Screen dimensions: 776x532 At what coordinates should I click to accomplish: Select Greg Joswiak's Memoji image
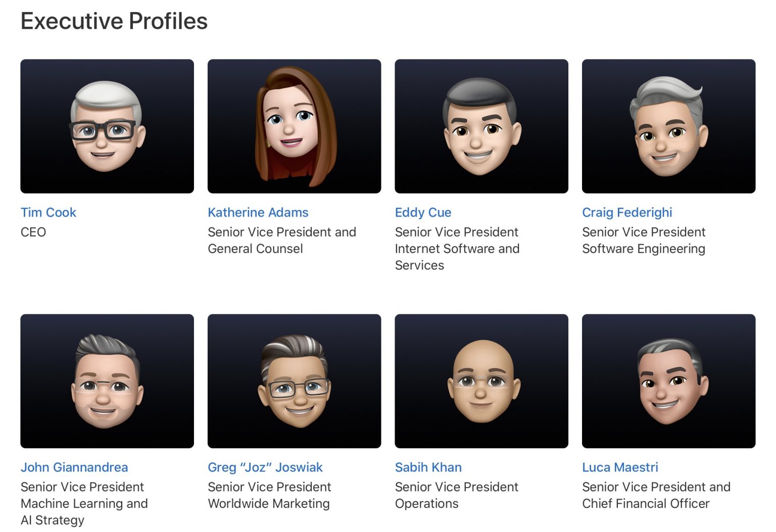click(294, 381)
